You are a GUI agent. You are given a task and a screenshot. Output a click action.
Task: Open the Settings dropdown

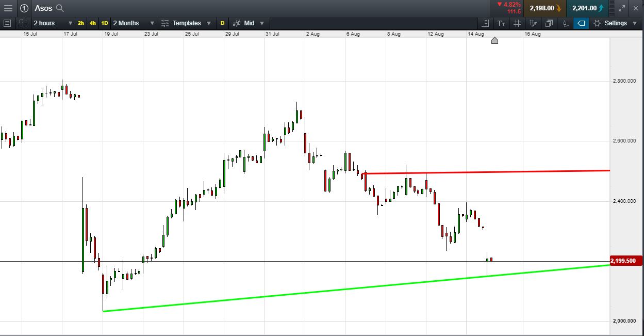[615, 23]
